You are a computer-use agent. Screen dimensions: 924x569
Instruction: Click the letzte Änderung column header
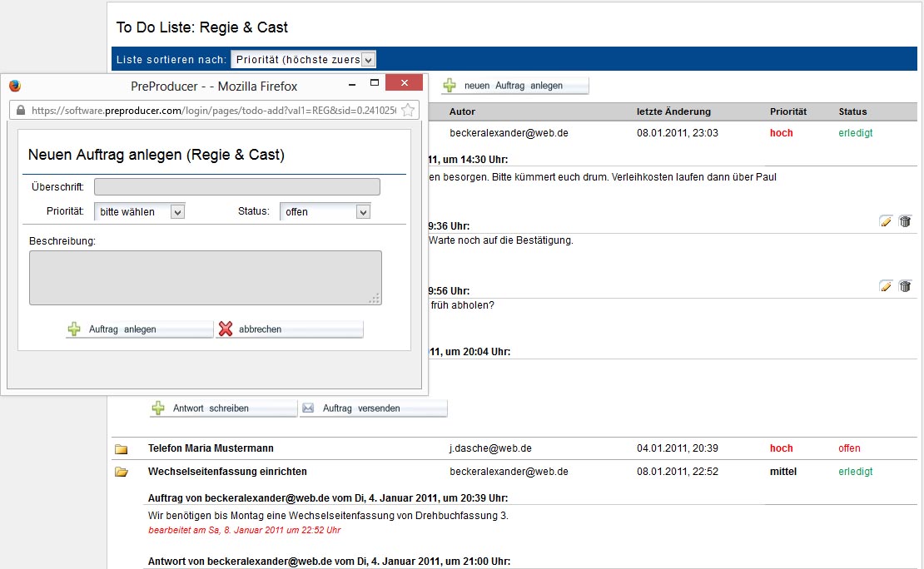tap(673, 111)
